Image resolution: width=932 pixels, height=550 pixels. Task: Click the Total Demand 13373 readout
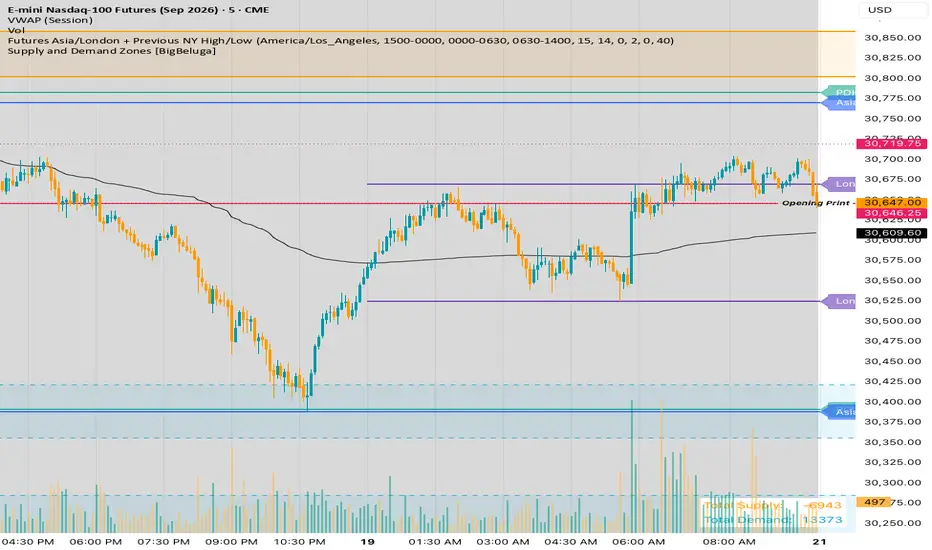[x=773, y=520]
